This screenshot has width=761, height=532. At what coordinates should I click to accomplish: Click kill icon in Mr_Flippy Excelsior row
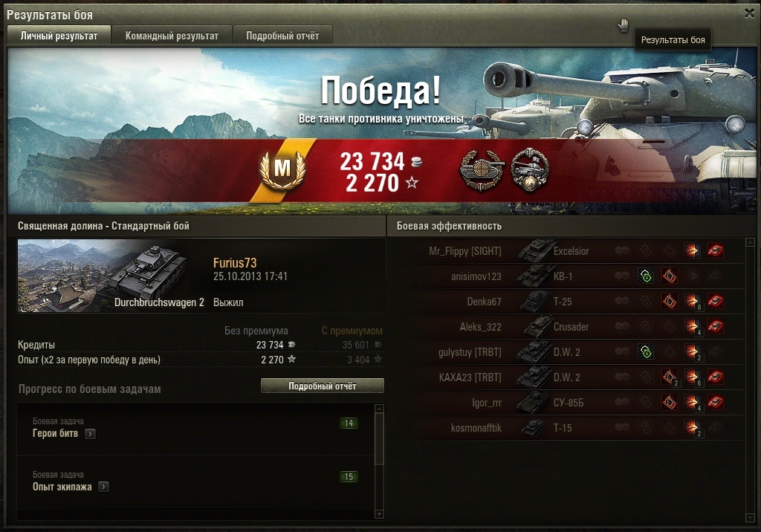point(716,251)
